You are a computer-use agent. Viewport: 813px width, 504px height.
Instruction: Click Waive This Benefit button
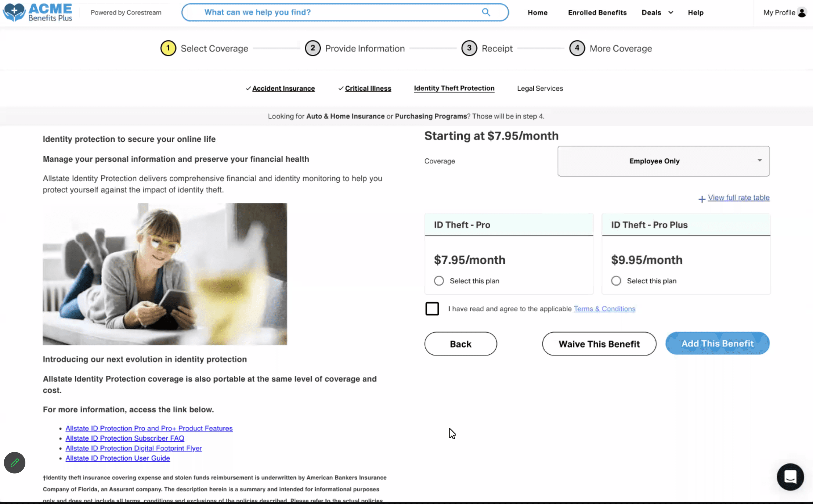(599, 344)
